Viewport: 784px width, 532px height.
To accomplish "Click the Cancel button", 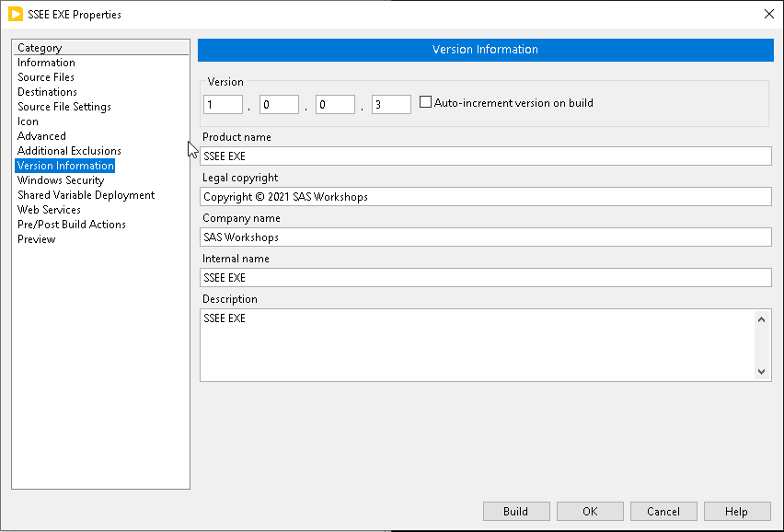I will [x=663, y=511].
